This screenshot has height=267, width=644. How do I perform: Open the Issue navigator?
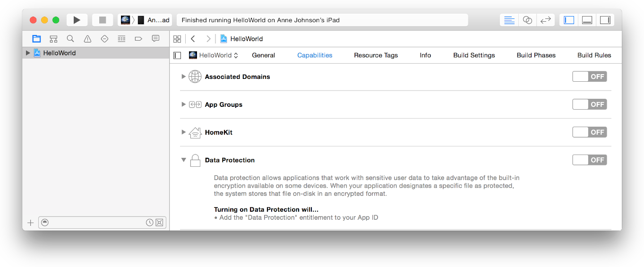click(x=87, y=39)
